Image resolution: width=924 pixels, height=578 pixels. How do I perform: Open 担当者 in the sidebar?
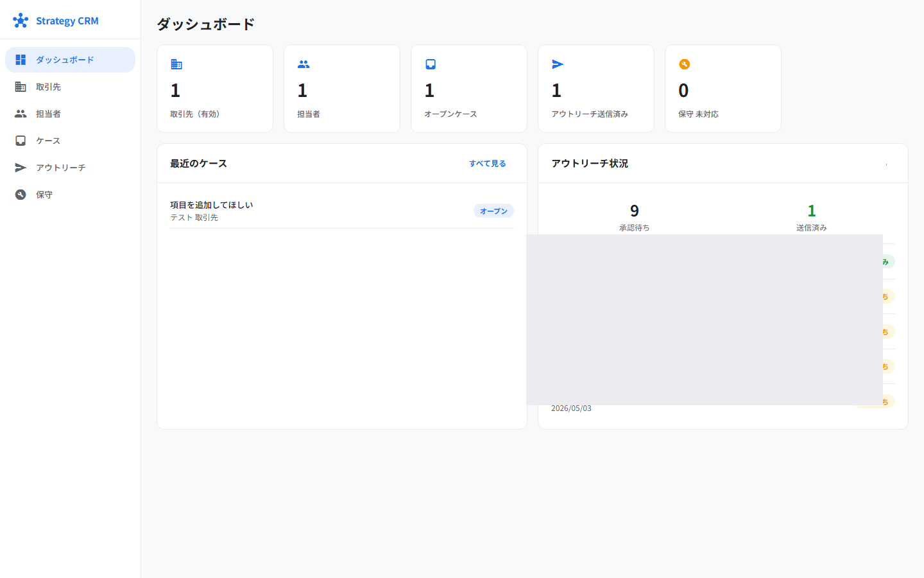pyautogui.click(x=71, y=114)
